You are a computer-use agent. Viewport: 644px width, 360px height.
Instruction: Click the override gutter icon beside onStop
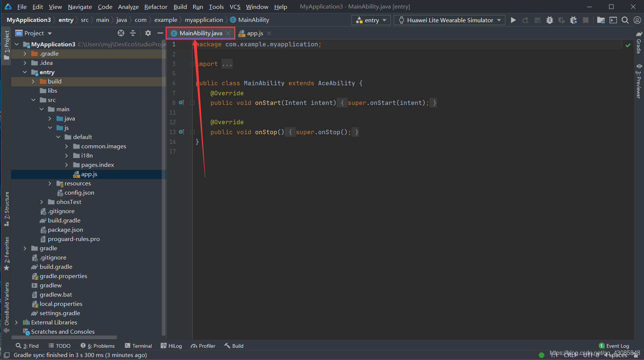(182, 132)
